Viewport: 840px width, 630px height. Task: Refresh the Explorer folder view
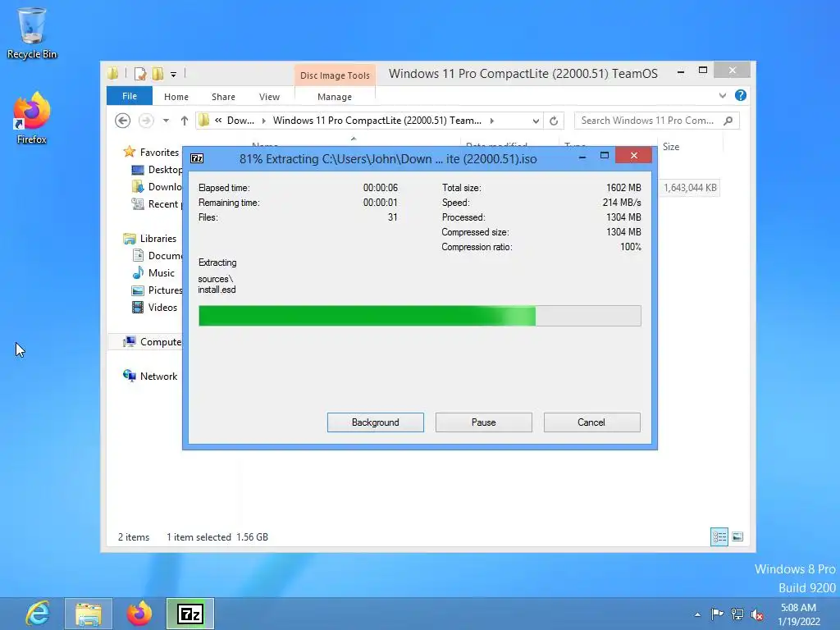554,121
